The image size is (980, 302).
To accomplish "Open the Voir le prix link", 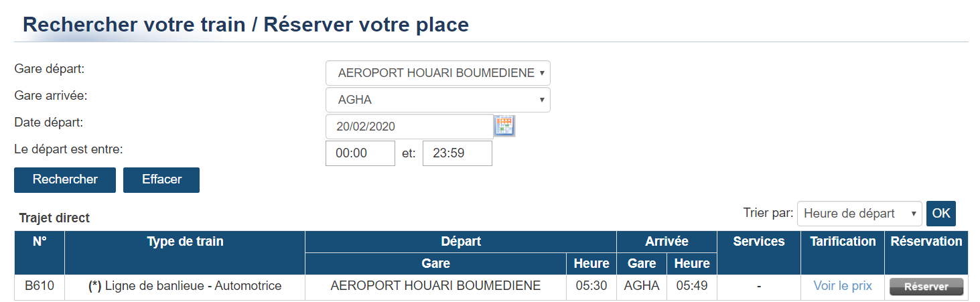I will coord(843,286).
